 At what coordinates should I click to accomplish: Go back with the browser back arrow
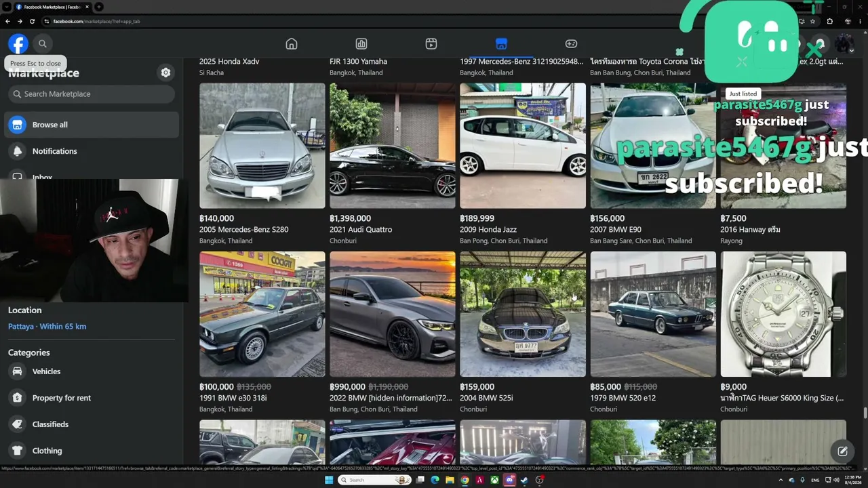pos(7,21)
